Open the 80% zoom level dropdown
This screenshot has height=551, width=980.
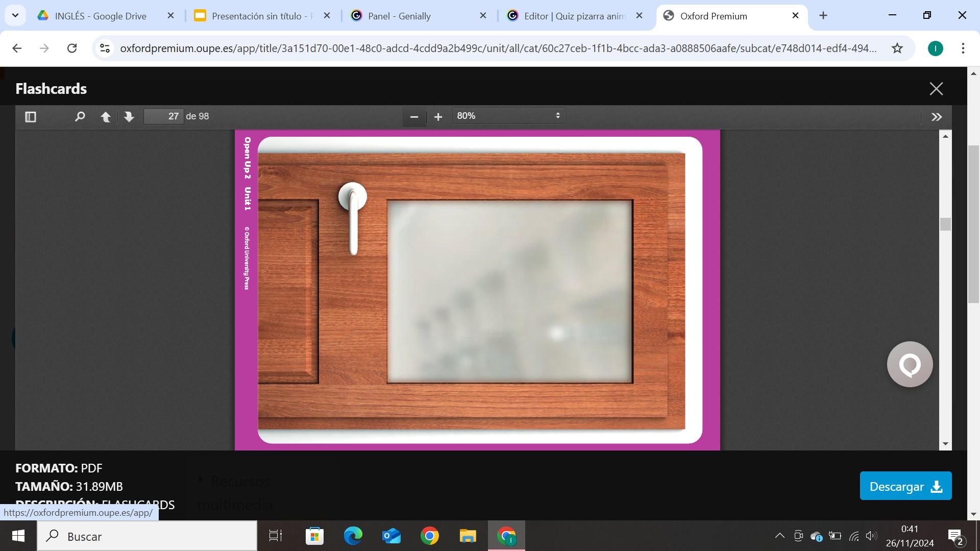(508, 116)
